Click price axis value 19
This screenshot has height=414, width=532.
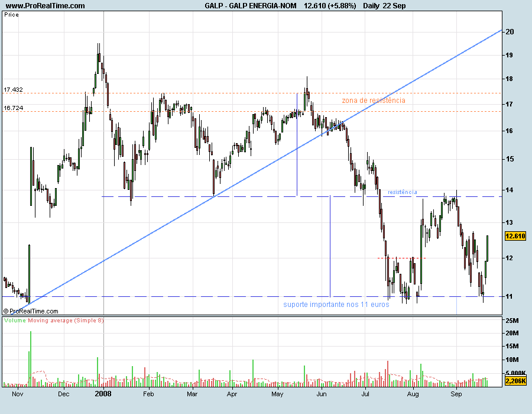coord(509,55)
